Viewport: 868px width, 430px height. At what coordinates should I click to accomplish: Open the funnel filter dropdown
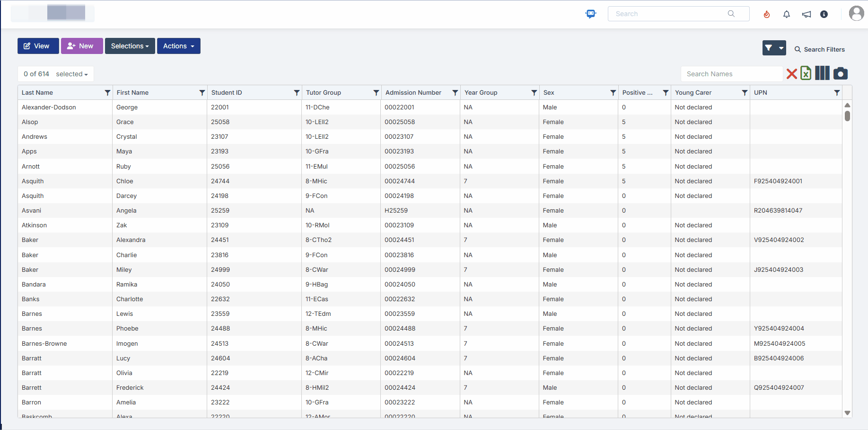pyautogui.click(x=774, y=48)
